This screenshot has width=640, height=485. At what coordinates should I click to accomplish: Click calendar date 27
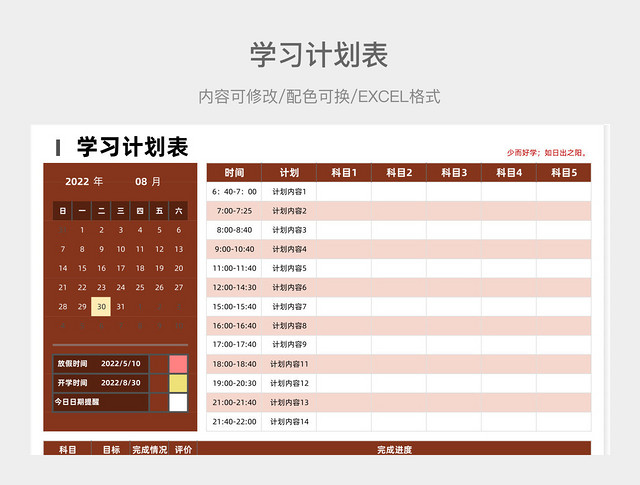click(179, 287)
